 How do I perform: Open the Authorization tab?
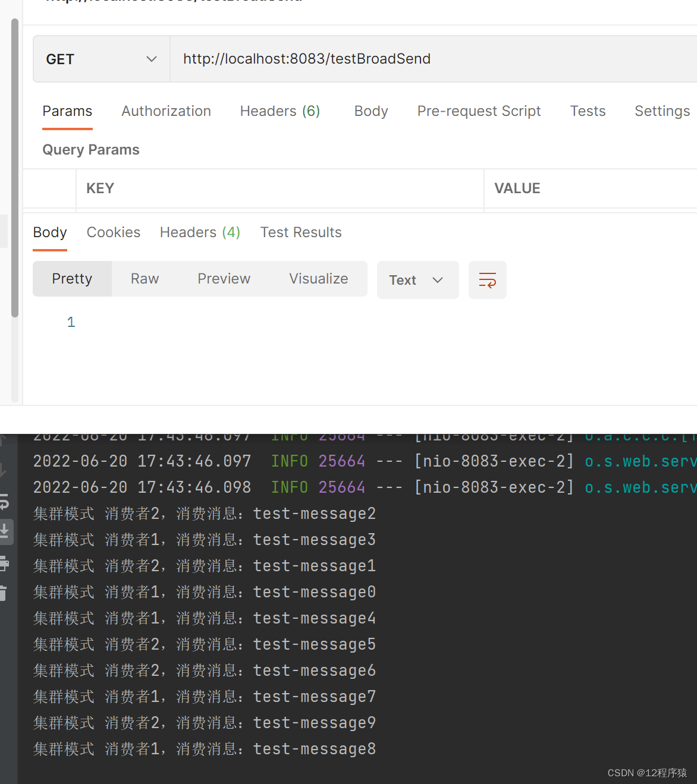coord(166,111)
